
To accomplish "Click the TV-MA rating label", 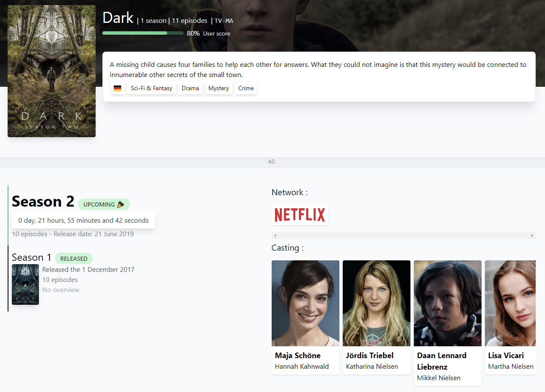I will tap(224, 21).
